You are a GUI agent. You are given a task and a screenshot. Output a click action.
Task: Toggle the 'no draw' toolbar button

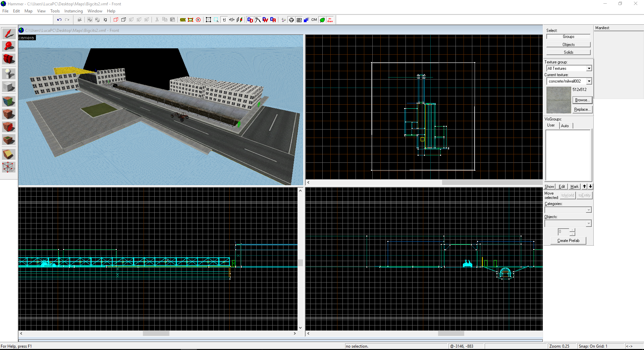click(x=330, y=20)
